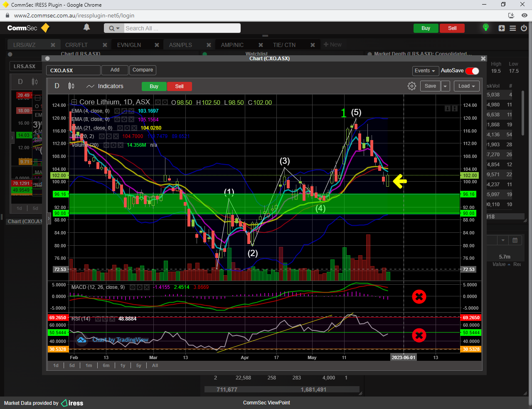532x409 pixels.
Task: Click the candlestick chart style icon
Action: (71, 86)
